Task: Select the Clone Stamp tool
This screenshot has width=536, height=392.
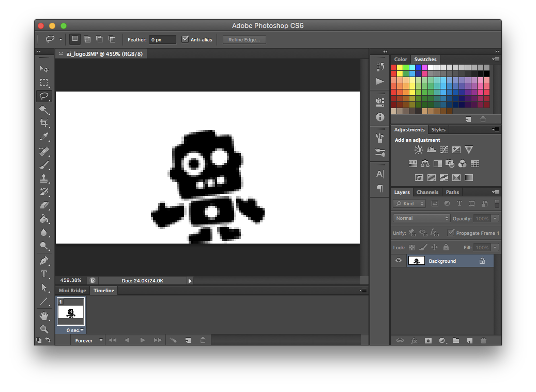Action: (x=44, y=179)
